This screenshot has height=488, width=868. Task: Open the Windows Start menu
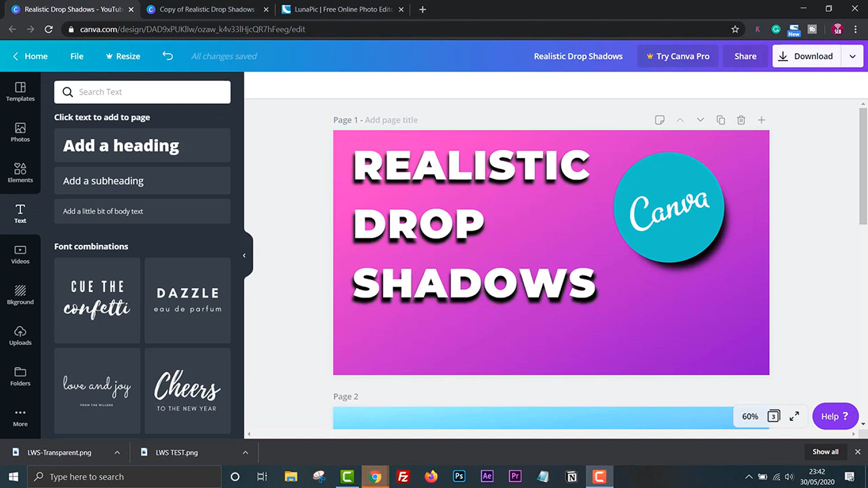tap(13, 477)
